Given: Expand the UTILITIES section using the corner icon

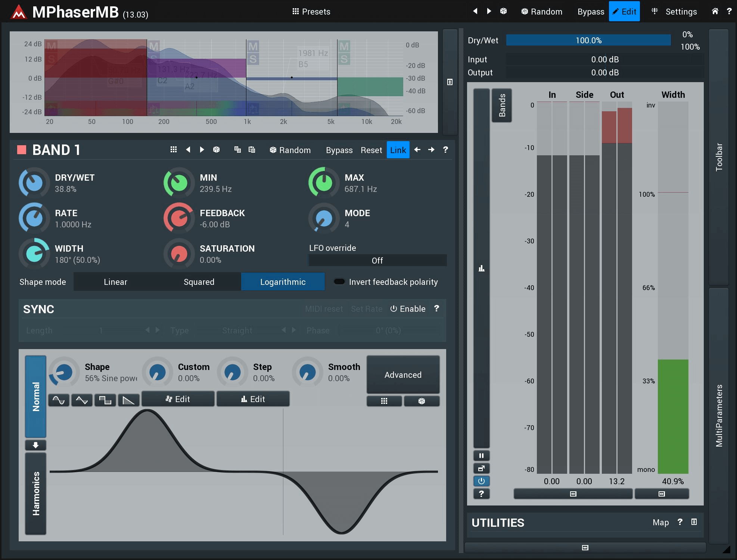Looking at the screenshot, I should (x=694, y=522).
